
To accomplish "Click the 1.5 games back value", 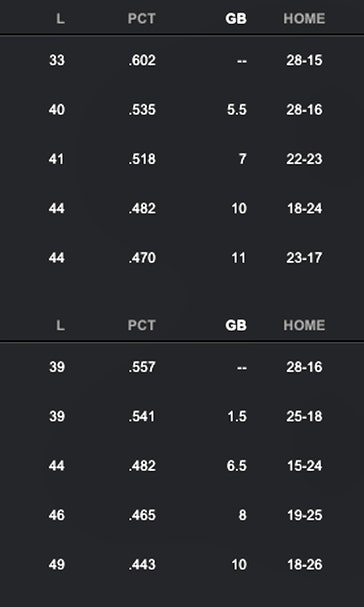I will (x=237, y=417).
